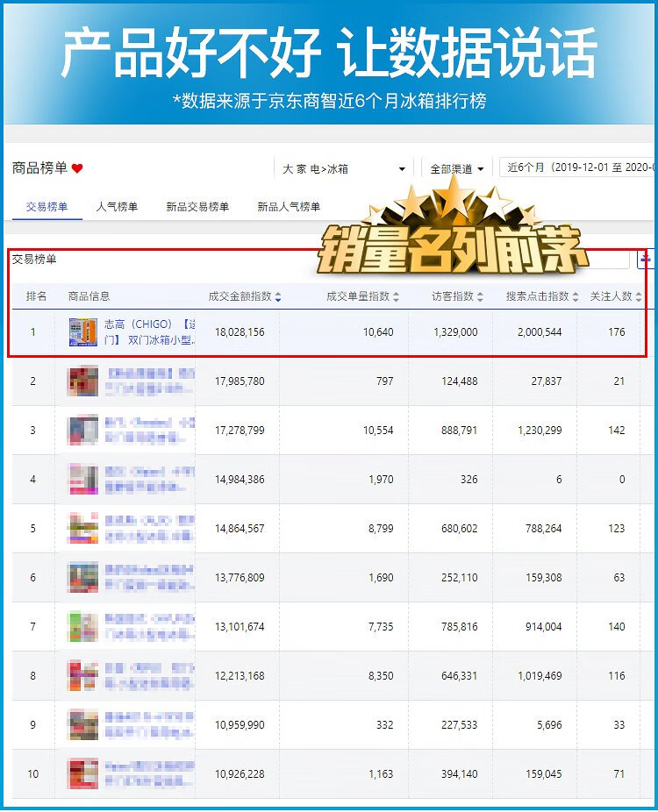Click the rank 1 CHIGO product thumbnail
The image size is (658, 812).
tap(83, 332)
